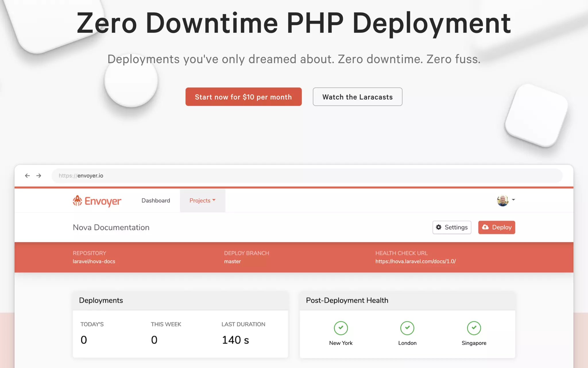Go to the Dashboard tab
The width and height of the screenshot is (588, 368).
click(156, 200)
